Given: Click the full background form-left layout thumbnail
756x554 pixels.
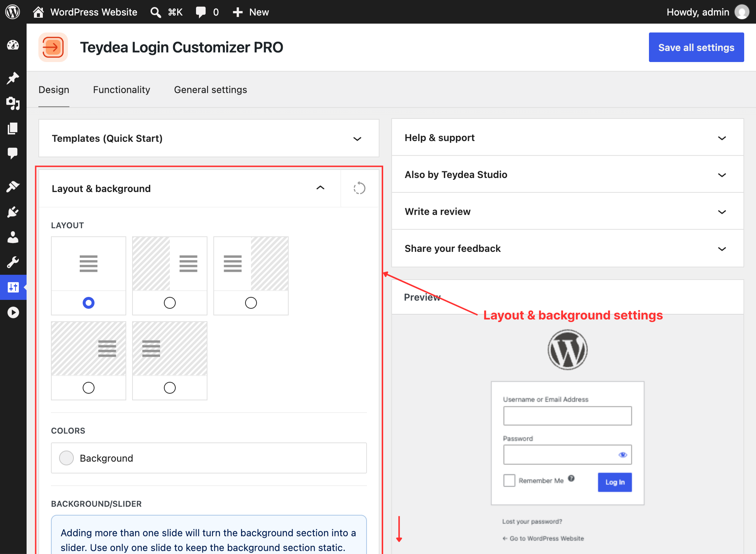Looking at the screenshot, I should [x=170, y=349].
